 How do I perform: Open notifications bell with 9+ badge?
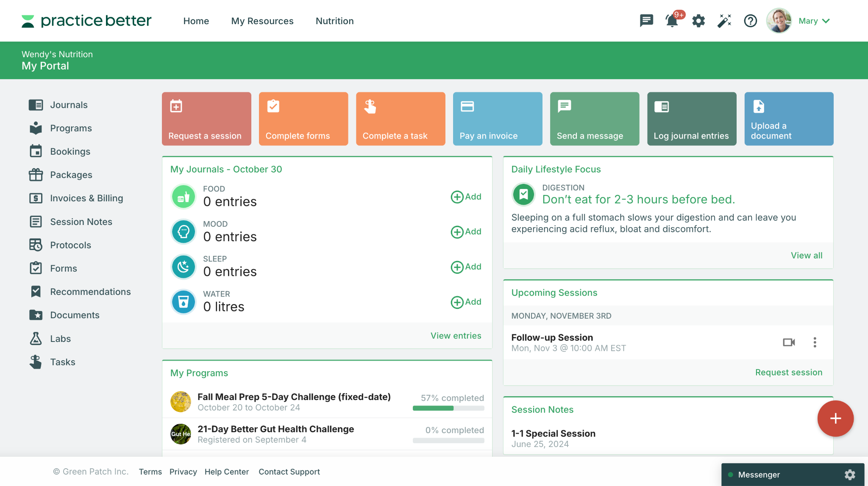[672, 20]
